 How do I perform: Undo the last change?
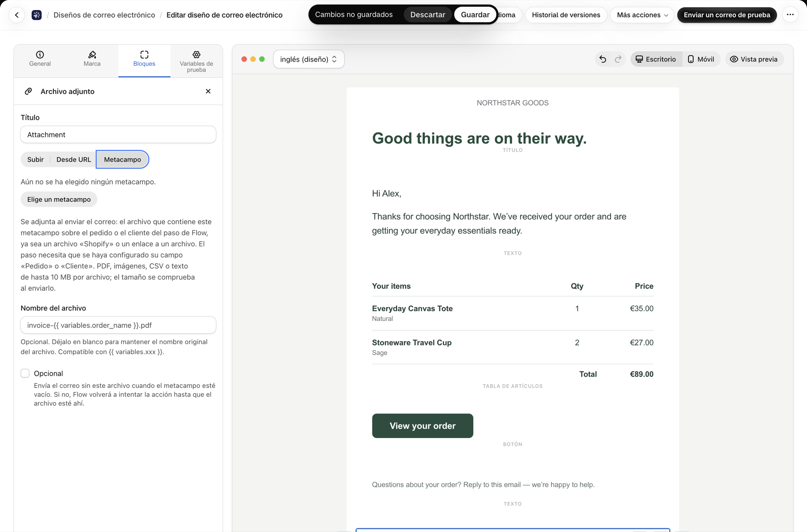[603, 59]
